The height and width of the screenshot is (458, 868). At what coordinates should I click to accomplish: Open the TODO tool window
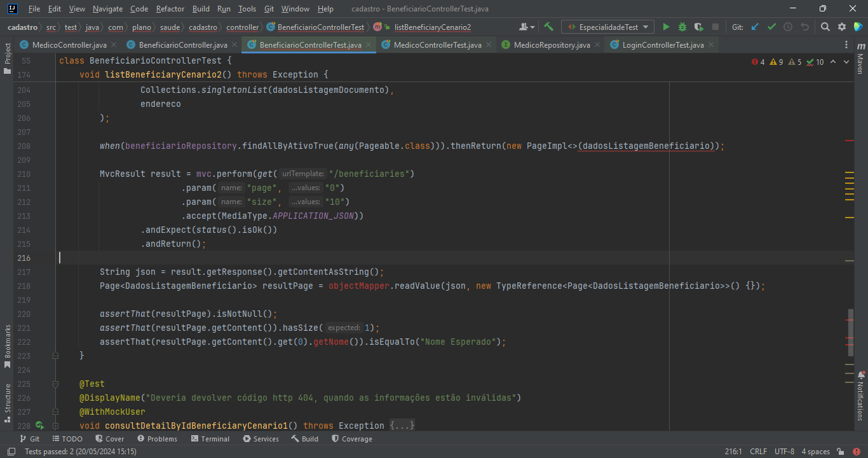(x=67, y=439)
